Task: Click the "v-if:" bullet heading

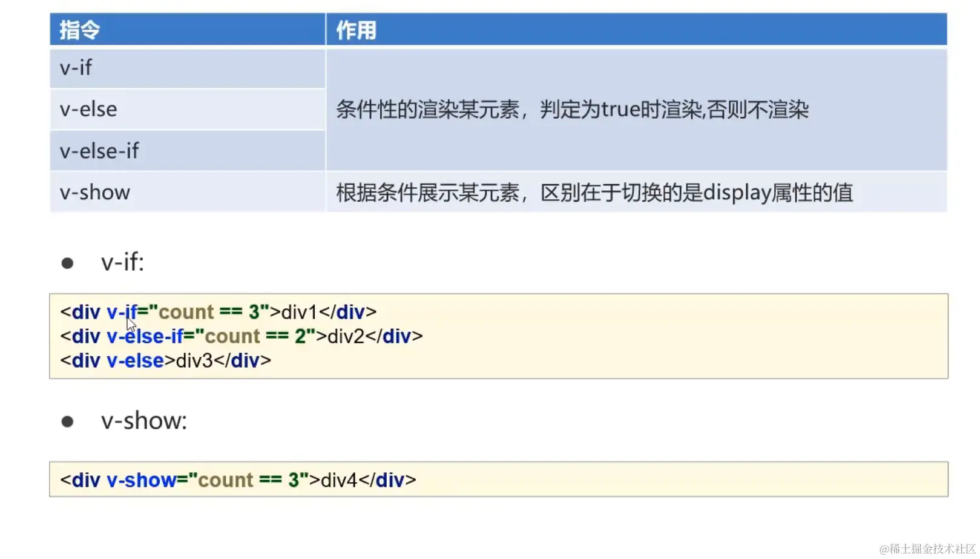Action: point(123,262)
